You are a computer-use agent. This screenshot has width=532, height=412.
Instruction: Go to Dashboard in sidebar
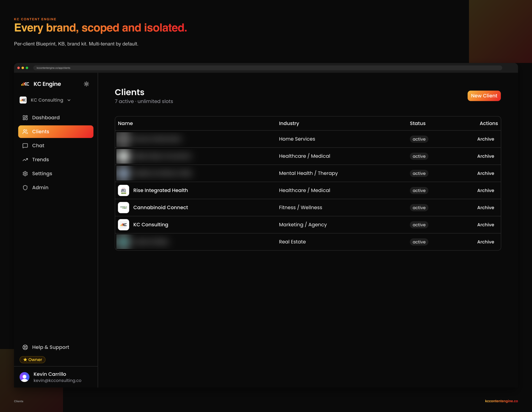click(x=46, y=118)
